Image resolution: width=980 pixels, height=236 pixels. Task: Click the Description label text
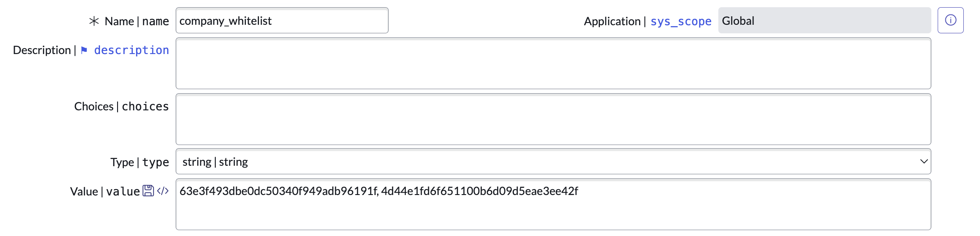42,50
